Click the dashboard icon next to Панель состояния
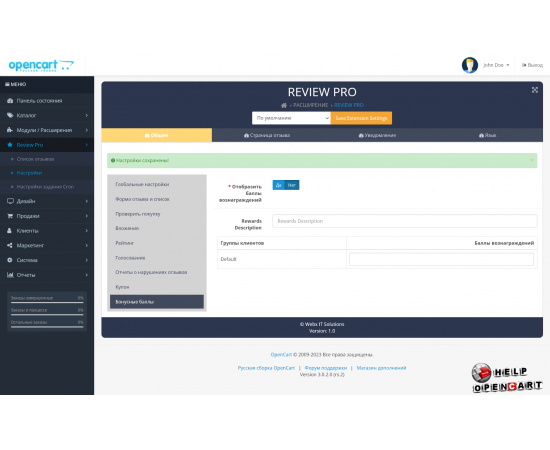 [10, 101]
